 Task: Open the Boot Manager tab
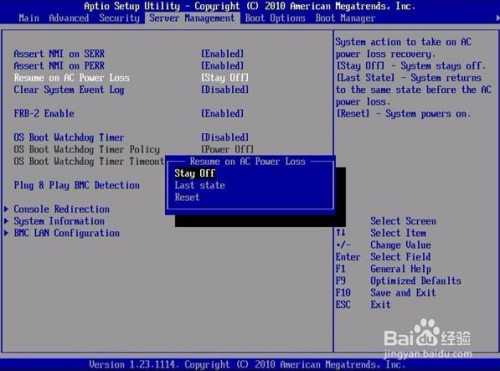(x=345, y=18)
